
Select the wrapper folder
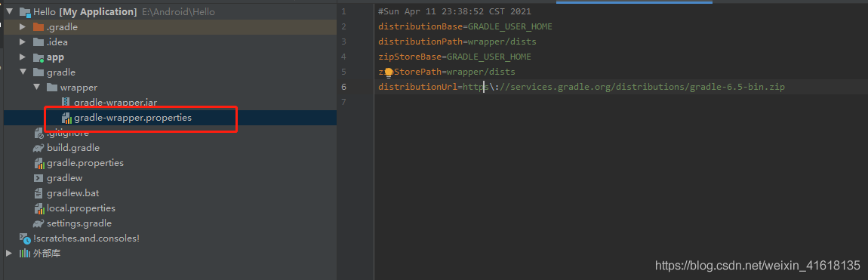pos(78,88)
